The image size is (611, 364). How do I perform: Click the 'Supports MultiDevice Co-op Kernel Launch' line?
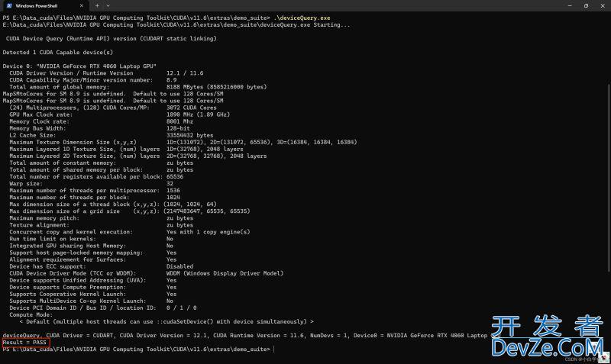pyautogui.click(x=91, y=301)
